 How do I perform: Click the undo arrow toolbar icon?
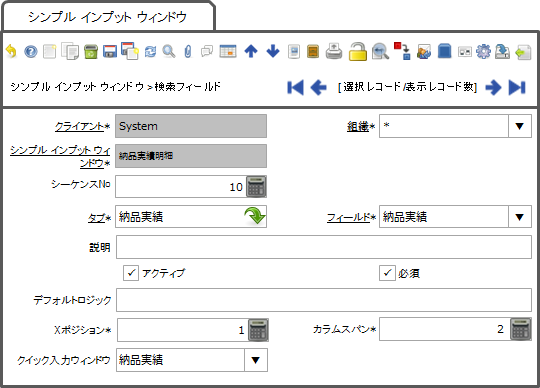11,51
